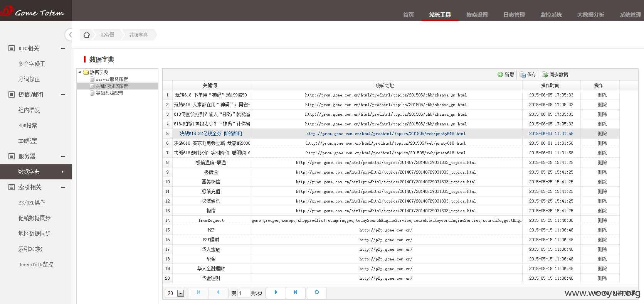Open the 系统管理 tab
Image resolution: width=644 pixels, height=304 pixels.
[631, 15]
